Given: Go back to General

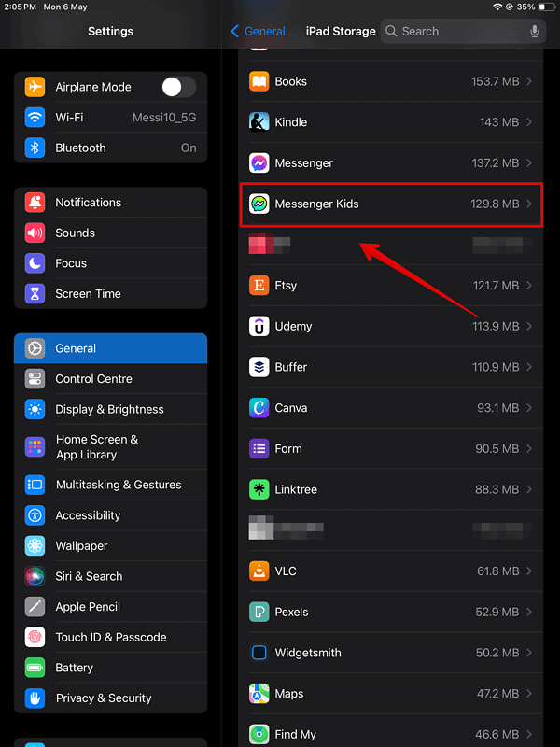Looking at the screenshot, I should click(x=258, y=32).
